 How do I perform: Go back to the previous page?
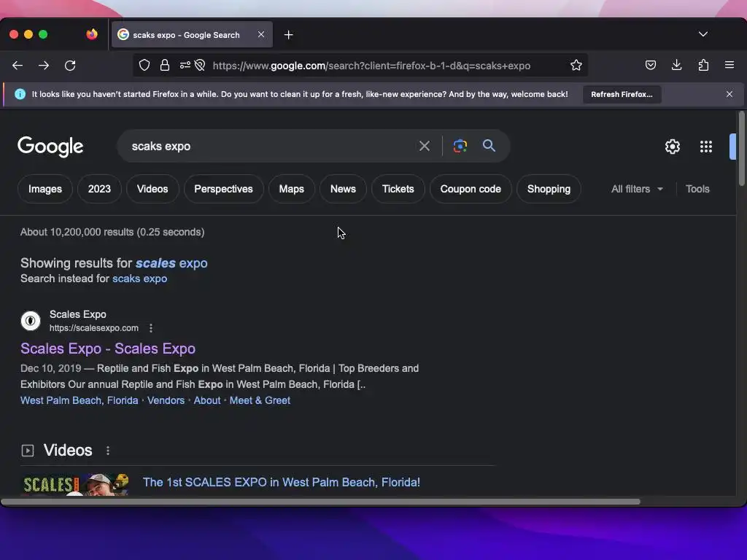click(x=18, y=65)
